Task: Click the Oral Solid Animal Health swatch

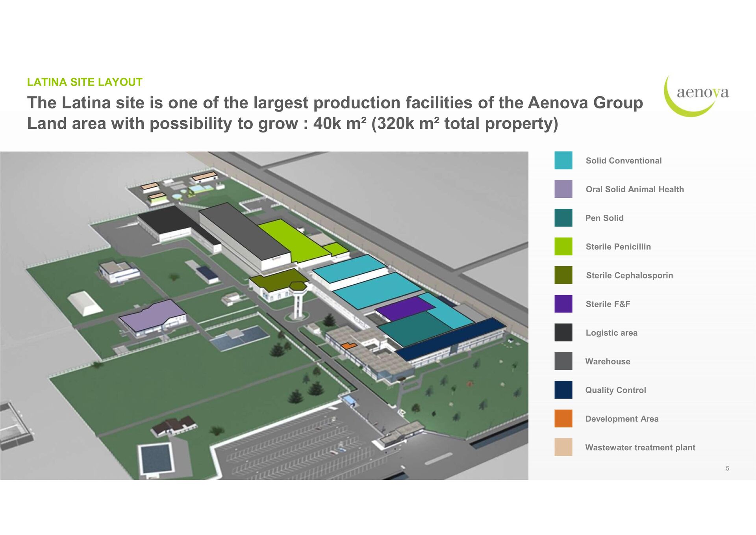Action: pos(563,189)
